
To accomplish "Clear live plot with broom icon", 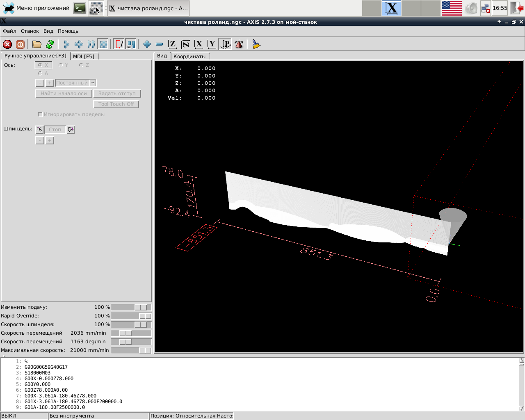I will point(256,44).
